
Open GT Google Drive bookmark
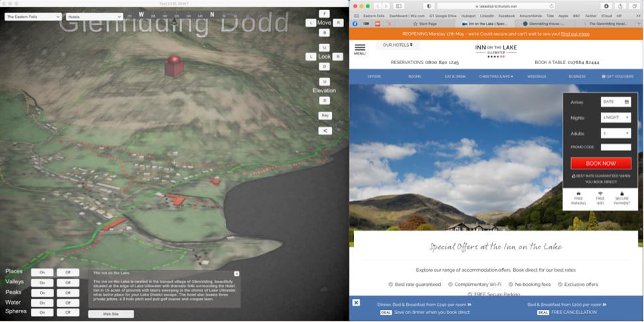tap(443, 15)
